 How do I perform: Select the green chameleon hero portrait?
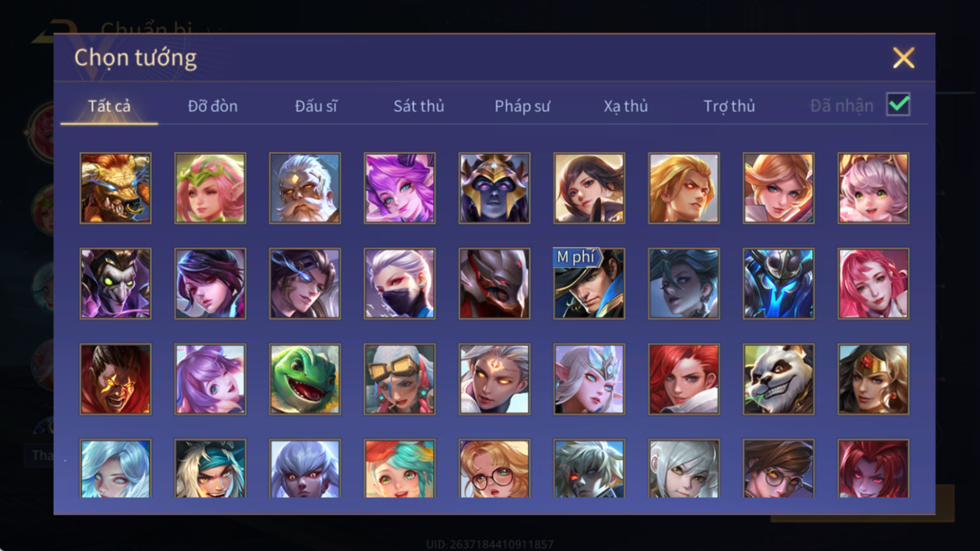(x=305, y=379)
